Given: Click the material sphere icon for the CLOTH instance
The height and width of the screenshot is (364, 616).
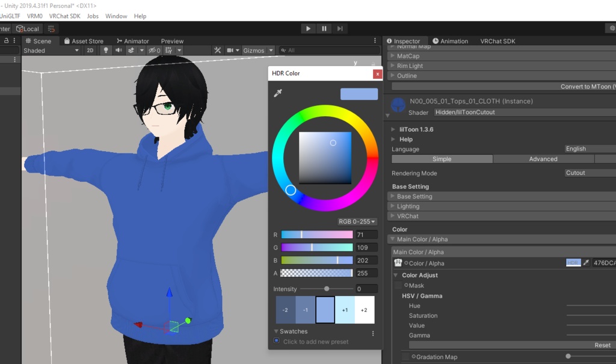Looking at the screenshot, I should pos(398,105).
